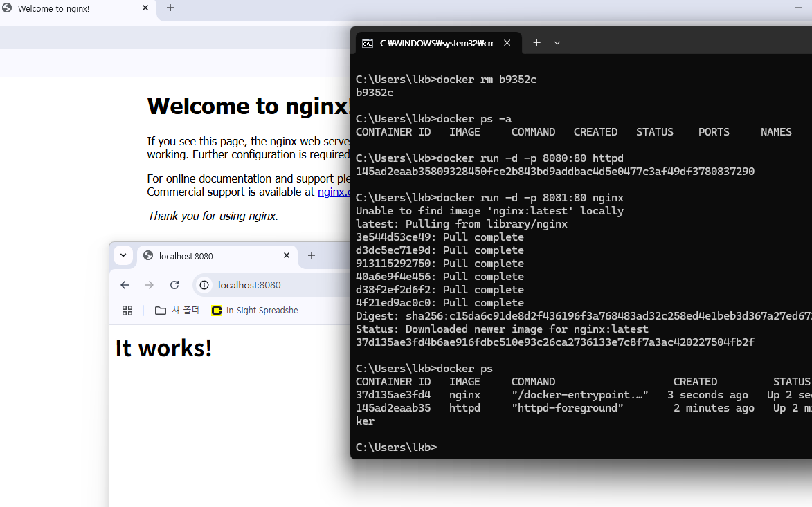
Task: Expand the terminal profile dropdown chevron
Action: [x=557, y=43]
